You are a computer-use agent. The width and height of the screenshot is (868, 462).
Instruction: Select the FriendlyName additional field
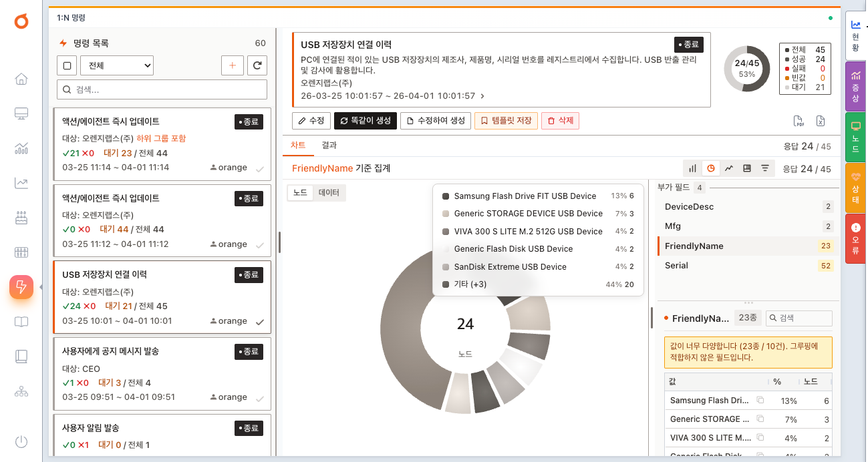tap(748, 246)
